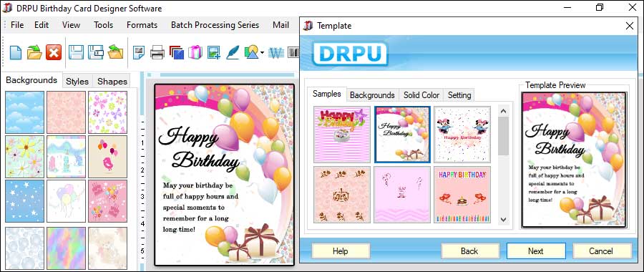Switch to the Styles tab
644x272 pixels.
[x=77, y=82]
